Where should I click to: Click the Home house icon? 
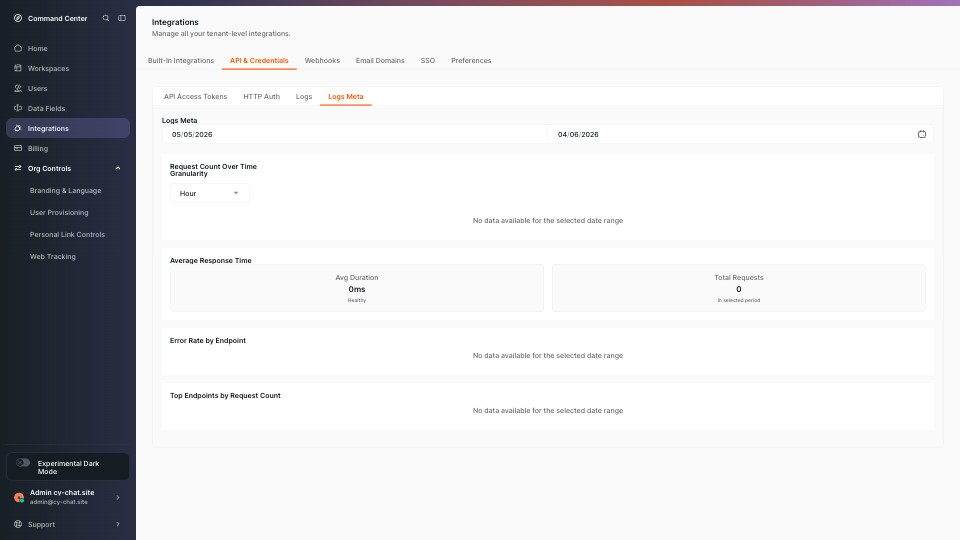coord(18,48)
